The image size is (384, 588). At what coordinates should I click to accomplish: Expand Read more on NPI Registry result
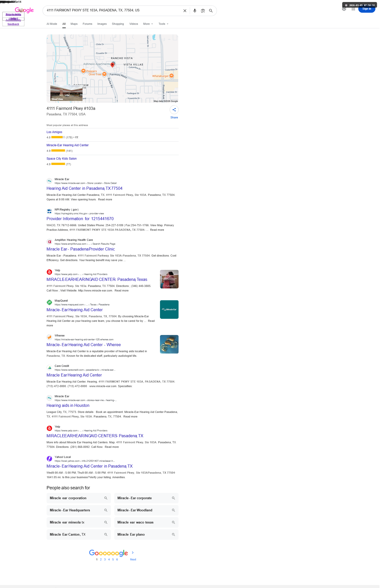(x=157, y=230)
